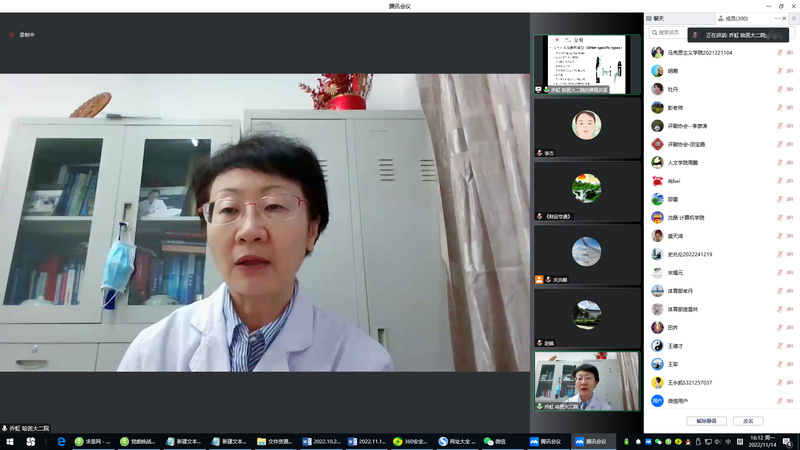This screenshot has height=450, width=800.
Task: Toggle the microphone icon for 王军
Action: [779, 364]
